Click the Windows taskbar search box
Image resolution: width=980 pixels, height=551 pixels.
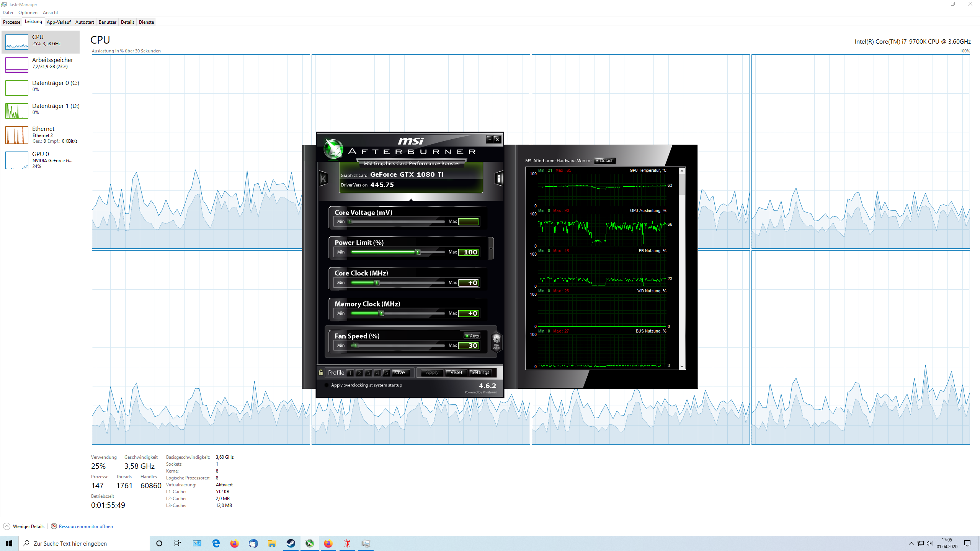pos(84,543)
